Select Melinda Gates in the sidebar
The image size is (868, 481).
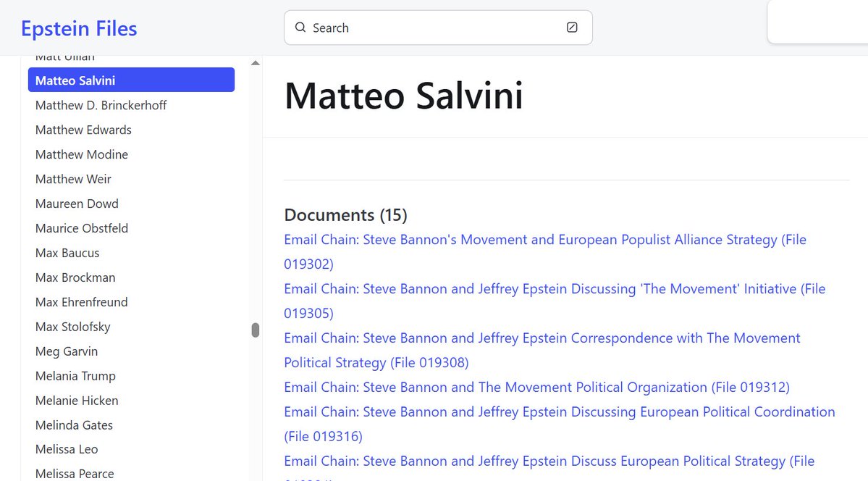[x=74, y=425]
